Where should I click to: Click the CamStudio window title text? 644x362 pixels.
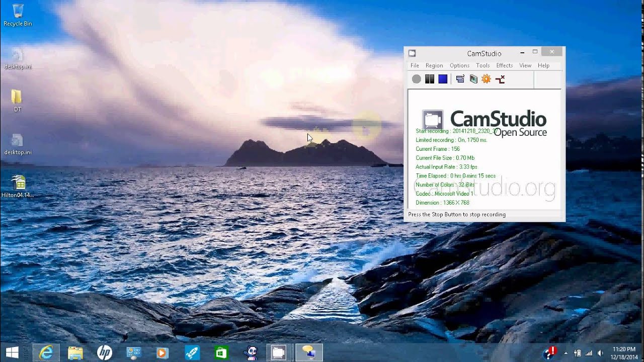pos(484,53)
